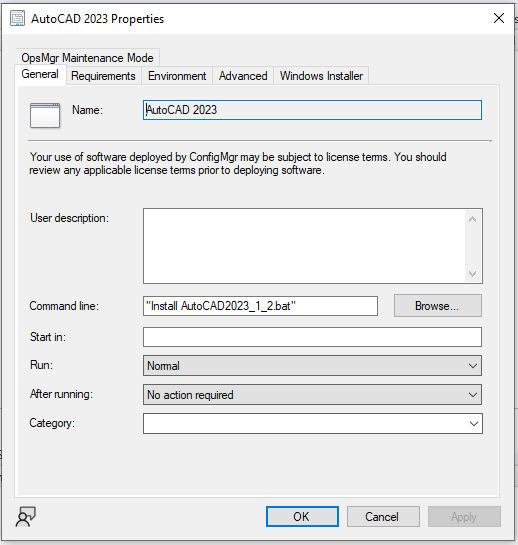Open the Run dropdown showing Normal
The width and height of the screenshot is (518, 545).
coord(312,365)
